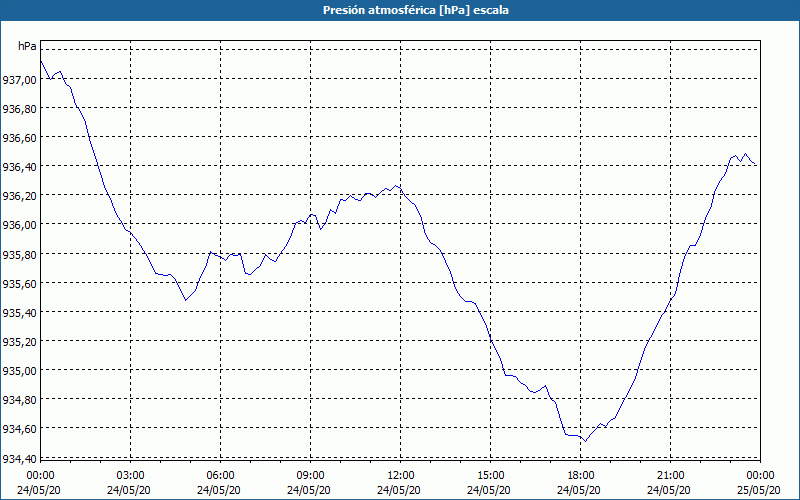Click the 15:00 time axis label

click(490, 476)
